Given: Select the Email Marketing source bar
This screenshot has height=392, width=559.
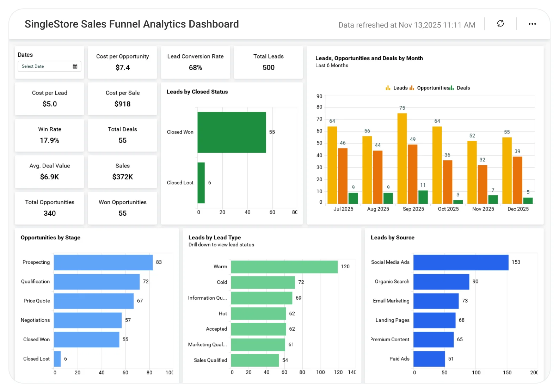Looking at the screenshot, I should 436,301.
